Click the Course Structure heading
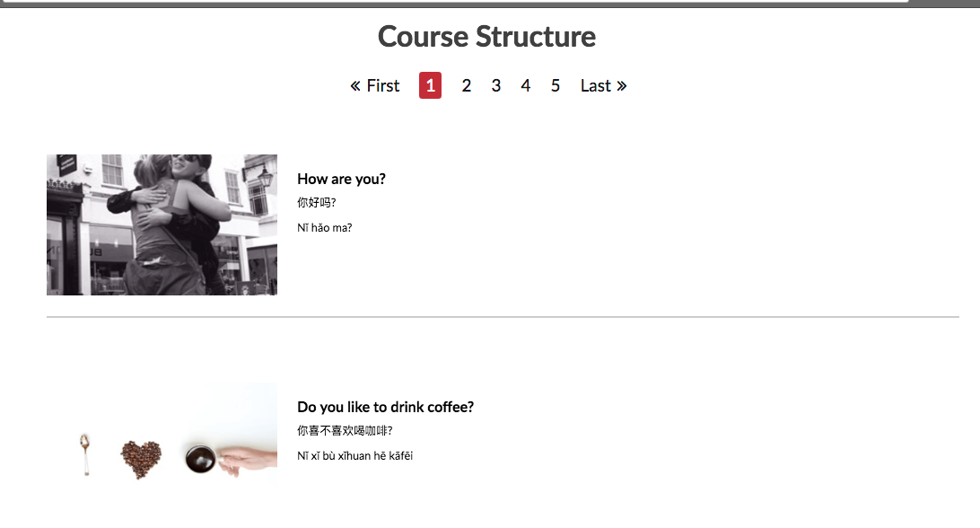The width and height of the screenshot is (980, 528). 487,36
